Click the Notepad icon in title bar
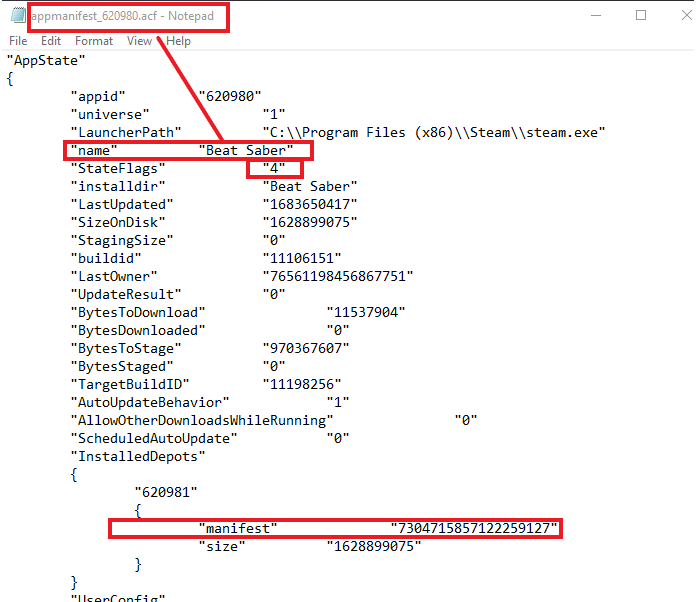Viewport: 696px width, 602px height. [18, 16]
